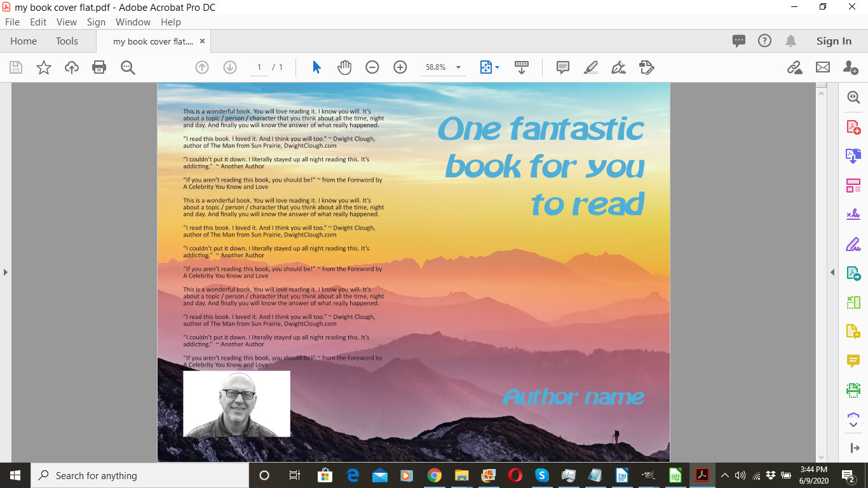Expand the page fit options dropdown
The height and width of the screenshot is (488, 868).
point(497,67)
